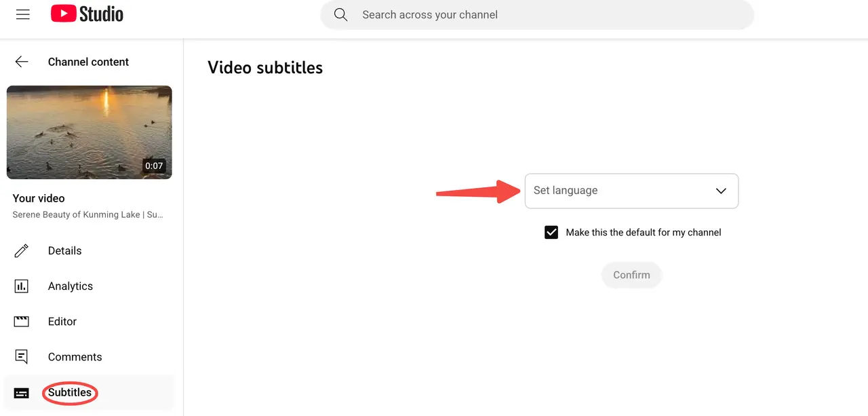Focus the Search across your channel field
This screenshot has height=416, width=868.
pos(542,15)
